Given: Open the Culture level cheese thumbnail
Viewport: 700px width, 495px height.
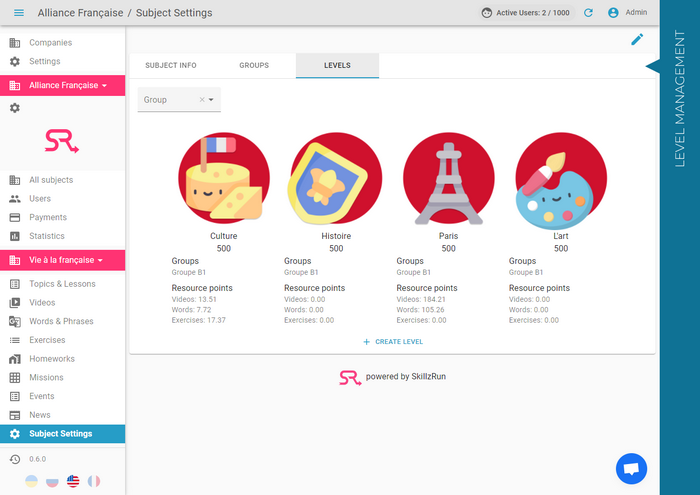Looking at the screenshot, I should [x=224, y=178].
